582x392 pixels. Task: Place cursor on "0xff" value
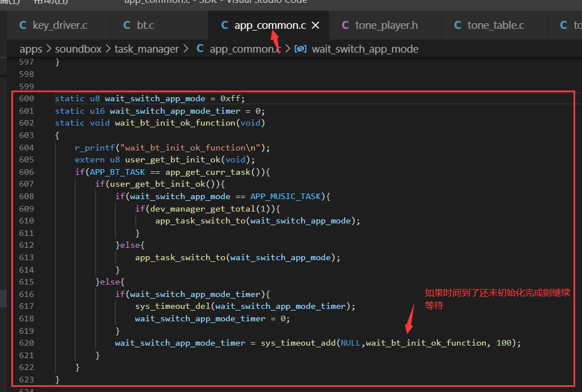coord(230,98)
